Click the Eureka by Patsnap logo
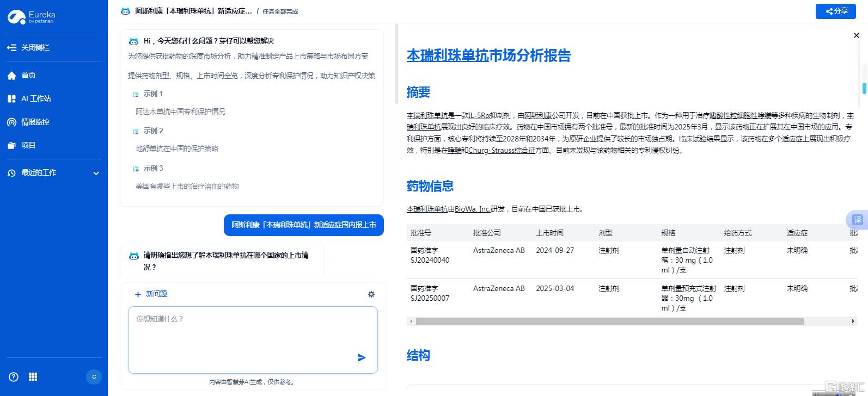Screen dimensions: 868x396 click(x=32, y=17)
